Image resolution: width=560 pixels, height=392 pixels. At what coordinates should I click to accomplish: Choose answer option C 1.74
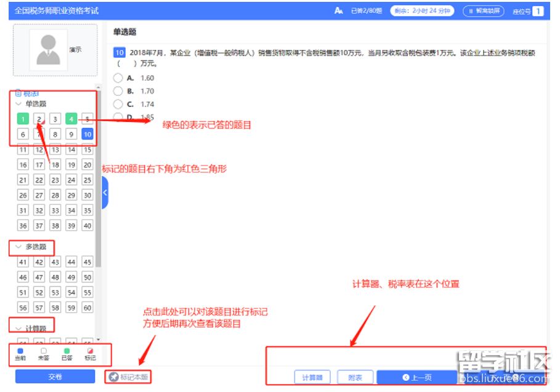tap(118, 104)
